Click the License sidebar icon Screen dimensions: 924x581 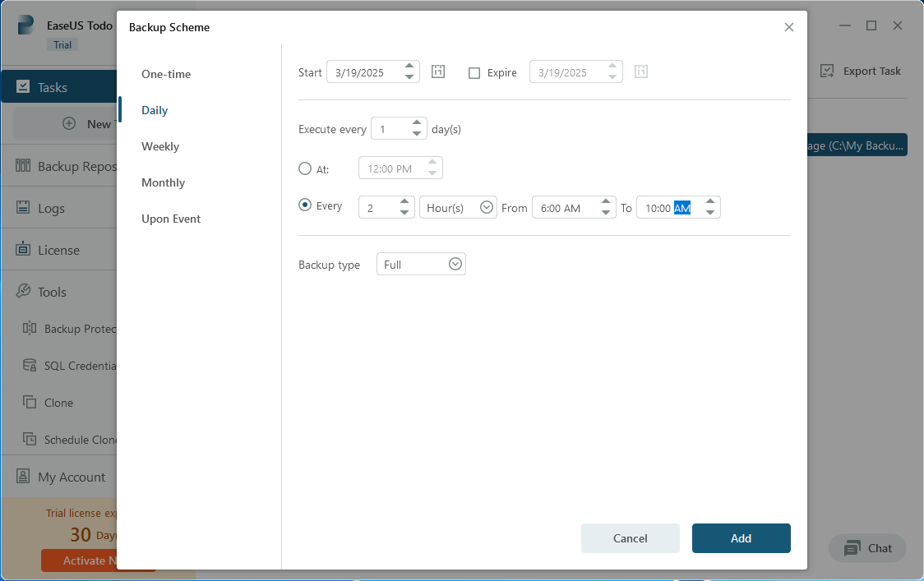23,249
